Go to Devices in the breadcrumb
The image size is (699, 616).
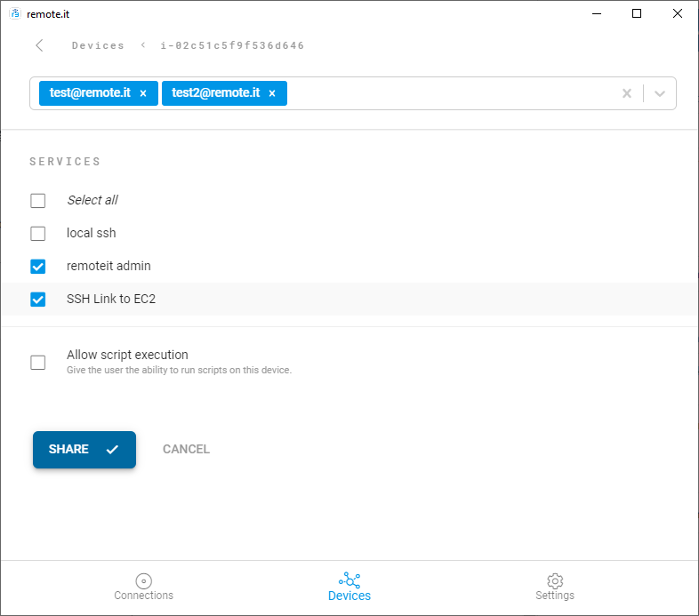click(x=98, y=45)
